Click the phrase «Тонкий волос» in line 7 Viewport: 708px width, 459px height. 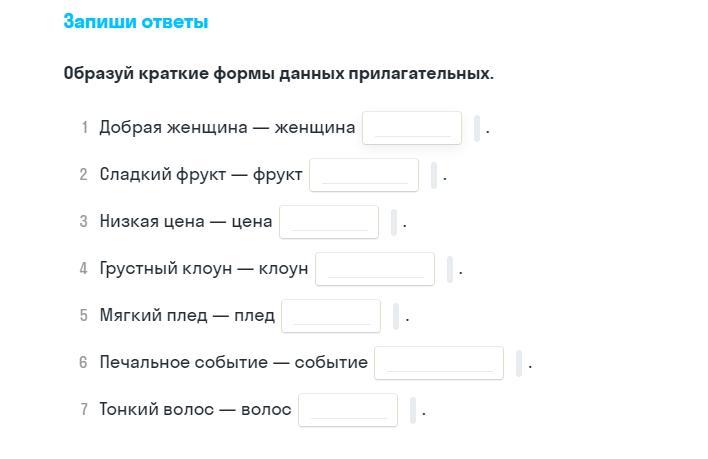(x=155, y=410)
